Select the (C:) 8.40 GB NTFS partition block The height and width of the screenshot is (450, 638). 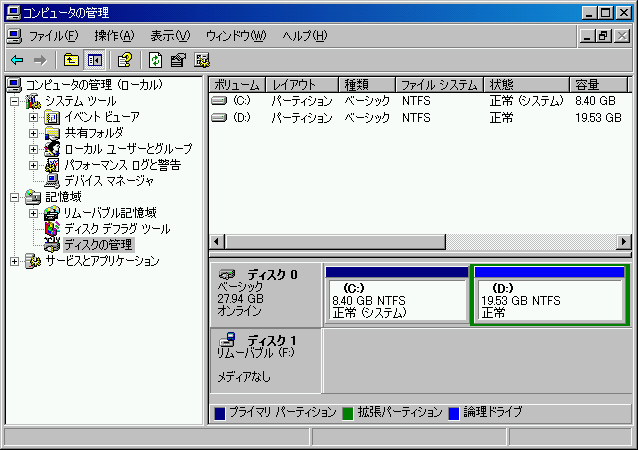click(397, 295)
